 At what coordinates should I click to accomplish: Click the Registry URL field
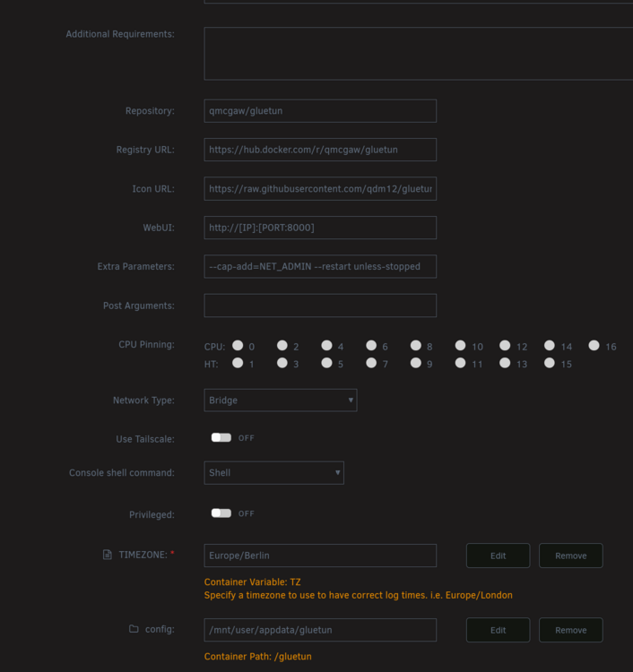point(320,150)
